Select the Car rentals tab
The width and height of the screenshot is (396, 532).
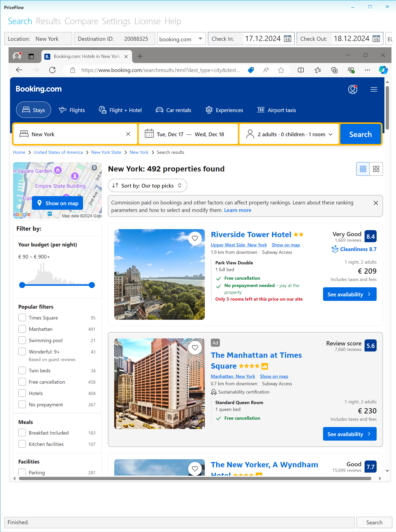(173, 110)
